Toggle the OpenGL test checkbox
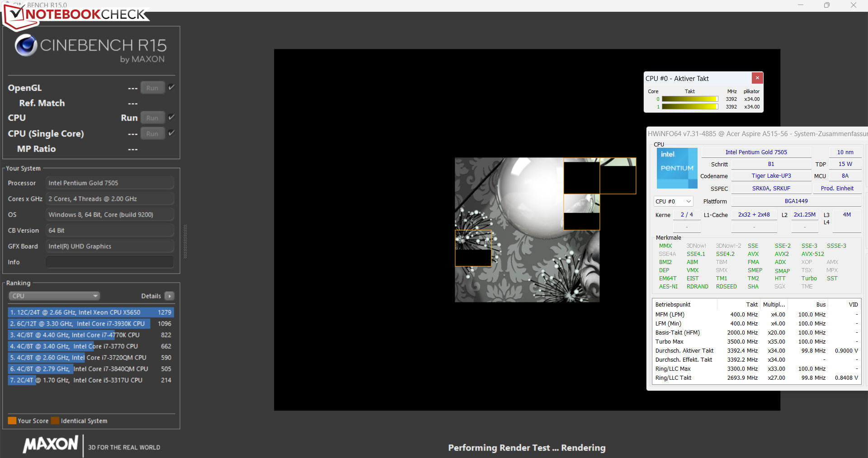The width and height of the screenshot is (868, 458). pos(171,87)
